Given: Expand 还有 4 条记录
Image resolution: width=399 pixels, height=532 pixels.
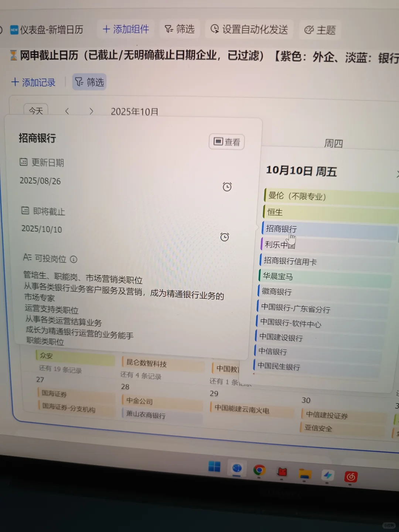Looking at the screenshot, I should pos(141,375).
